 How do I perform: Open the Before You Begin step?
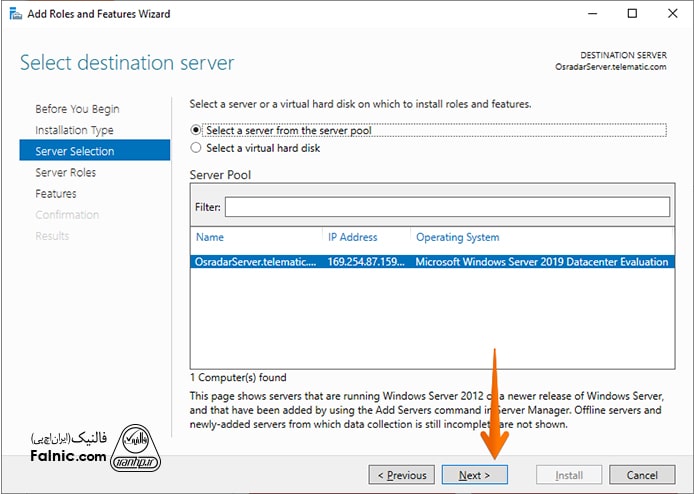pos(77,109)
